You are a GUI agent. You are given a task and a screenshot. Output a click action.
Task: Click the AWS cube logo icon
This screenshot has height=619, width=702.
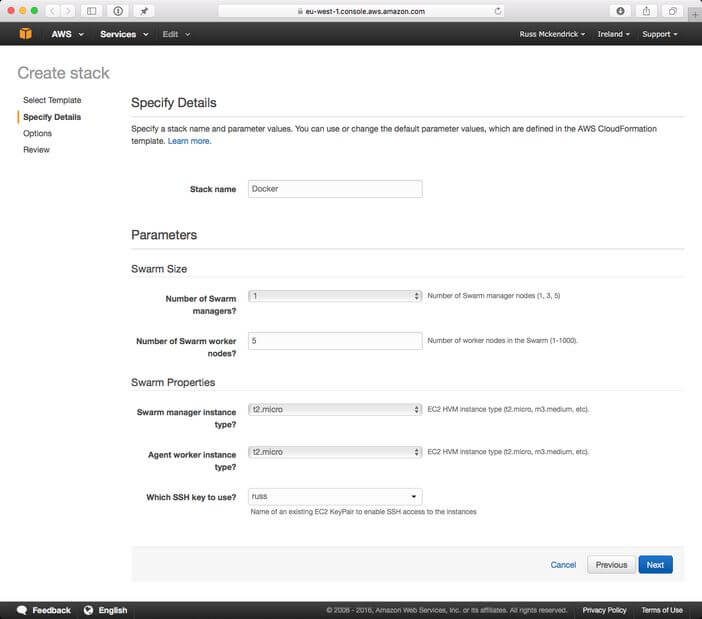pyautogui.click(x=25, y=34)
